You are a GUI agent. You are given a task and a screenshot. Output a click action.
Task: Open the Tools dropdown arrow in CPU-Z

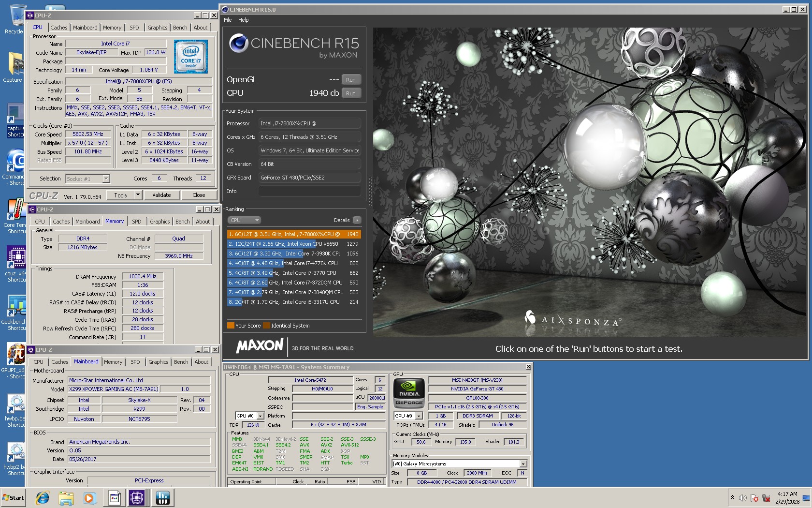pos(138,195)
